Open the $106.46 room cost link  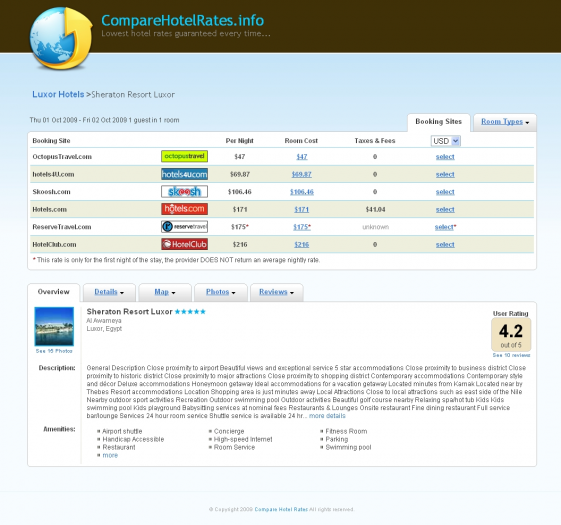click(x=302, y=192)
